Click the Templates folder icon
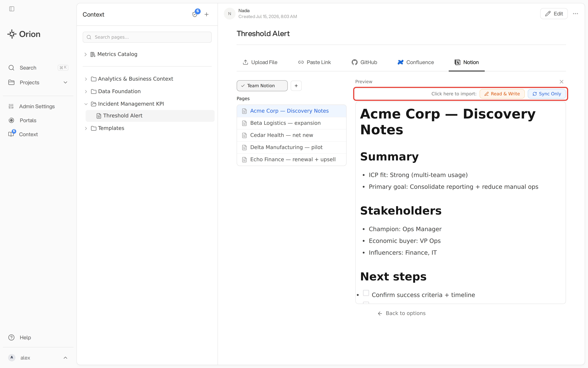This screenshot has width=588, height=368. tap(94, 129)
